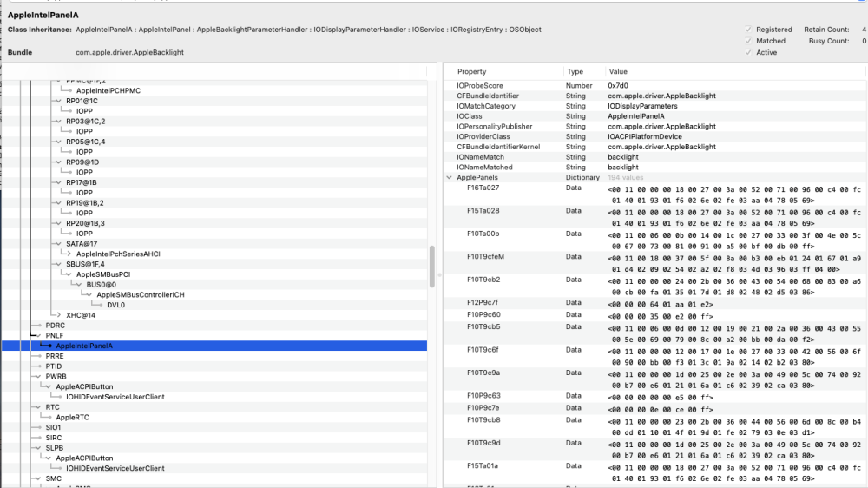The image size is (868, 488).
Task: Collapse the RTC node chevron
Action: pos(37,407)
